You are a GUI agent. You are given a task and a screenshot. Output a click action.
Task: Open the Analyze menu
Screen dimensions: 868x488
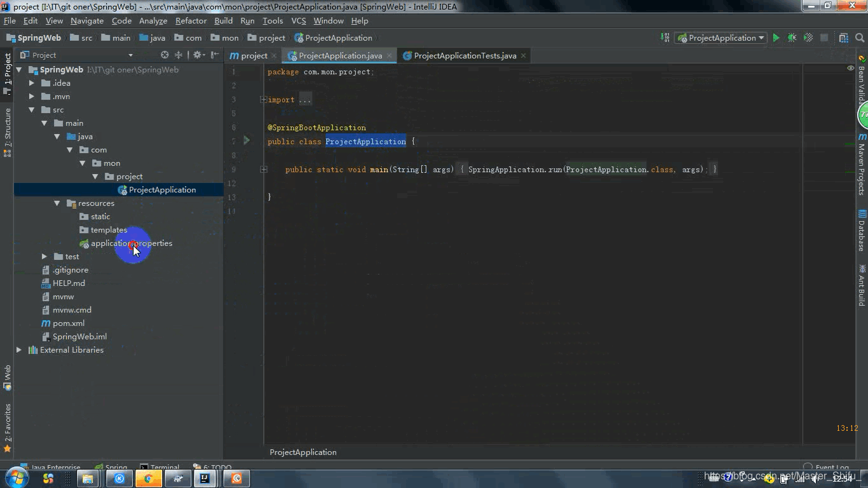click(153, 21)
